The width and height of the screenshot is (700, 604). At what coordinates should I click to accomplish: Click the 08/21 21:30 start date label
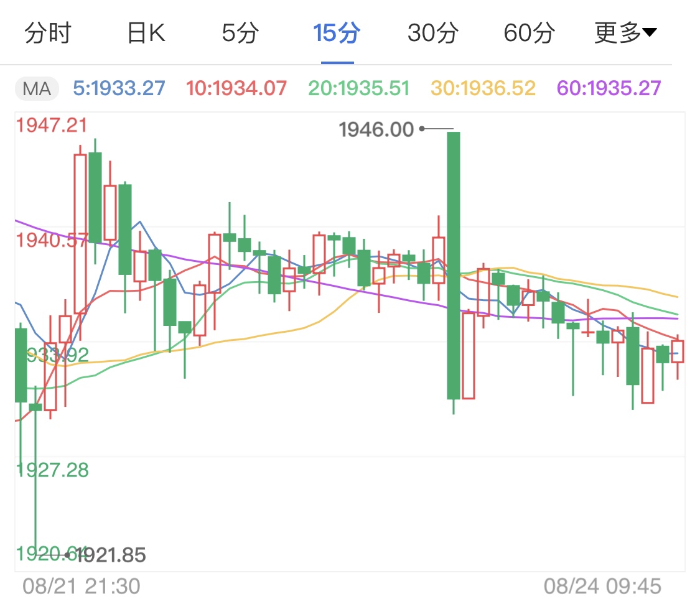coord(82,586)
